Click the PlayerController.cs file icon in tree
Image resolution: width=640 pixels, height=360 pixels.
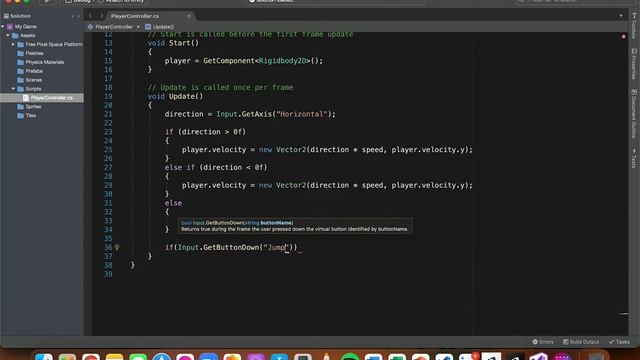point(26,98)
